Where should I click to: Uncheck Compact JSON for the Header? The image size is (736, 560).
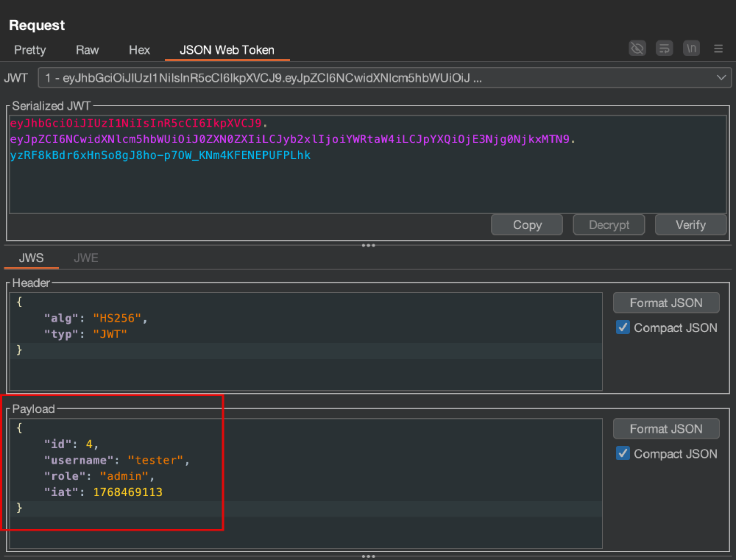[623, 327]
